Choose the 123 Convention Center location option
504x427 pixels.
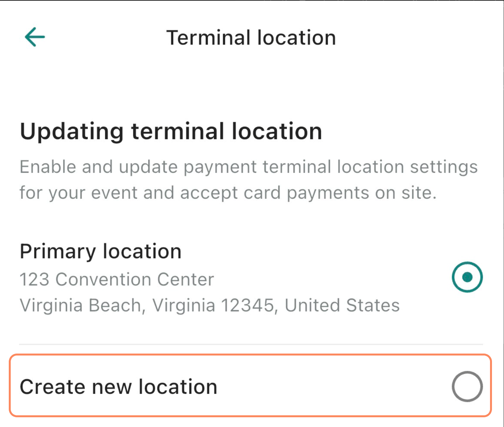(x=467, y=277)
